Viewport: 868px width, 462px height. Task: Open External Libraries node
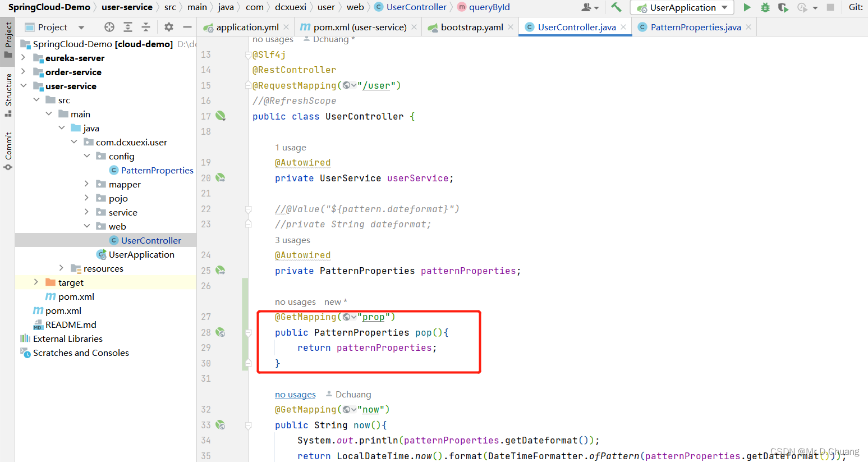[x=68, y=339]
